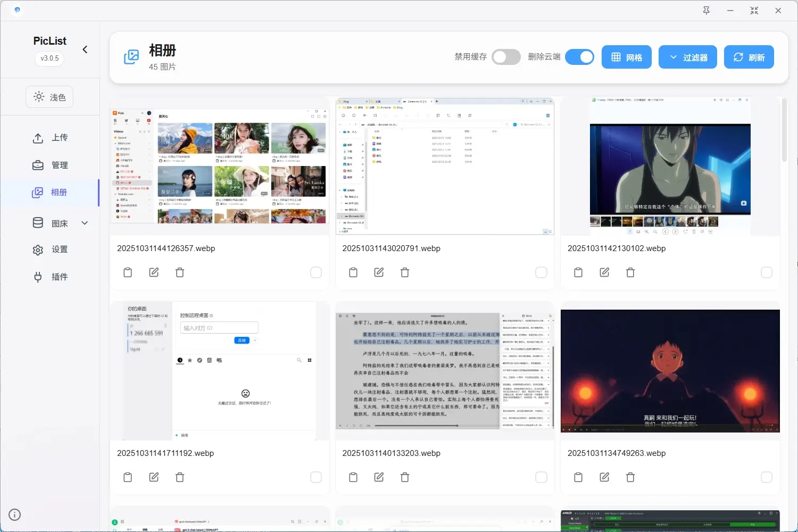
Task: Open the Folo video grid thumbnail
Action: coord(220,166)
